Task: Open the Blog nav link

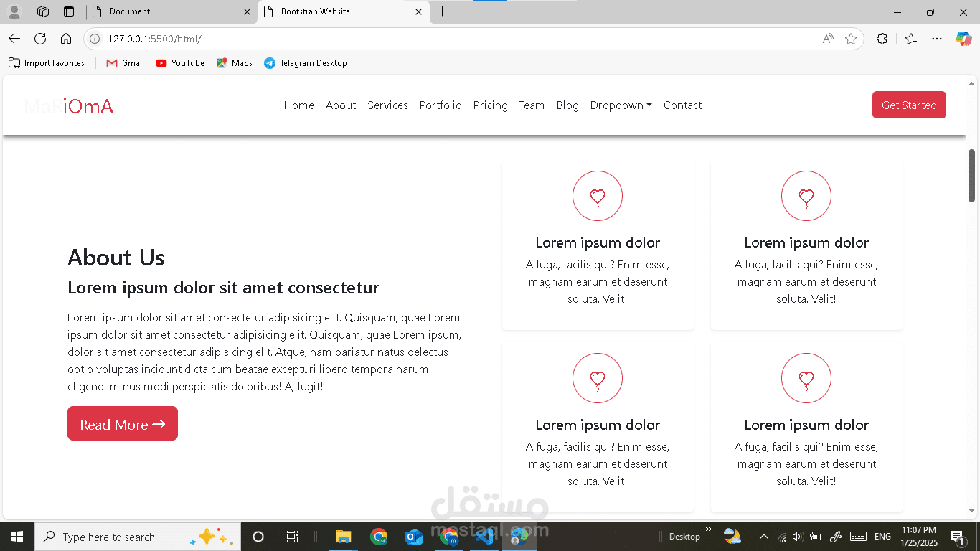Action: point(567,105)
